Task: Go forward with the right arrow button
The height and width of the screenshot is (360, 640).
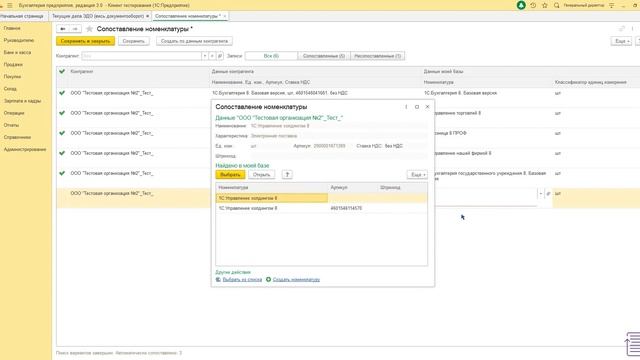Action: pos(75,29)
